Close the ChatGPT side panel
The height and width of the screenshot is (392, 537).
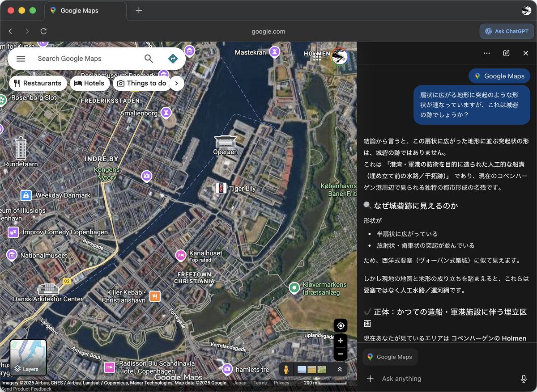coord(526,53)
